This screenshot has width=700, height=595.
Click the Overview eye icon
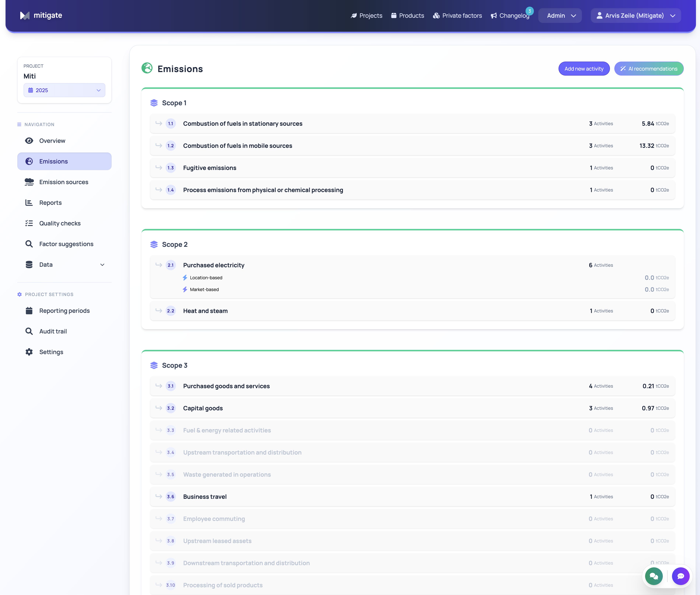coord(29,141)
